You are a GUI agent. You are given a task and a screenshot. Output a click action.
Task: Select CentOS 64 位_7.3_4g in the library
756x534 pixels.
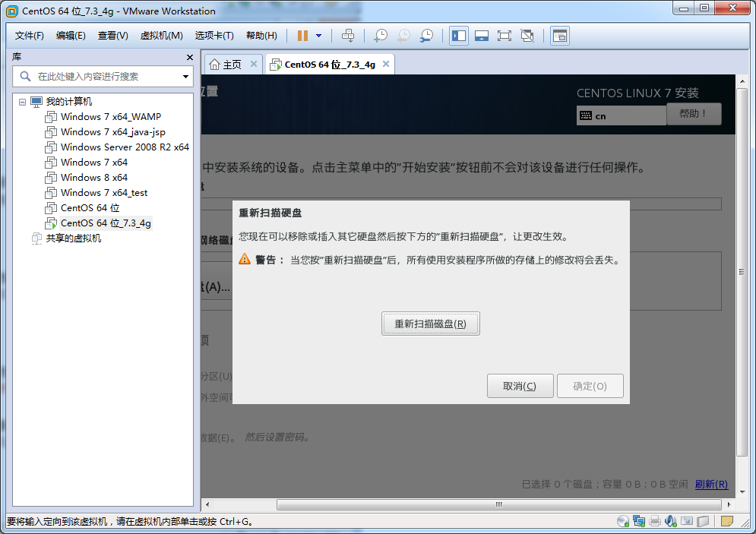(x=106, y=223)
